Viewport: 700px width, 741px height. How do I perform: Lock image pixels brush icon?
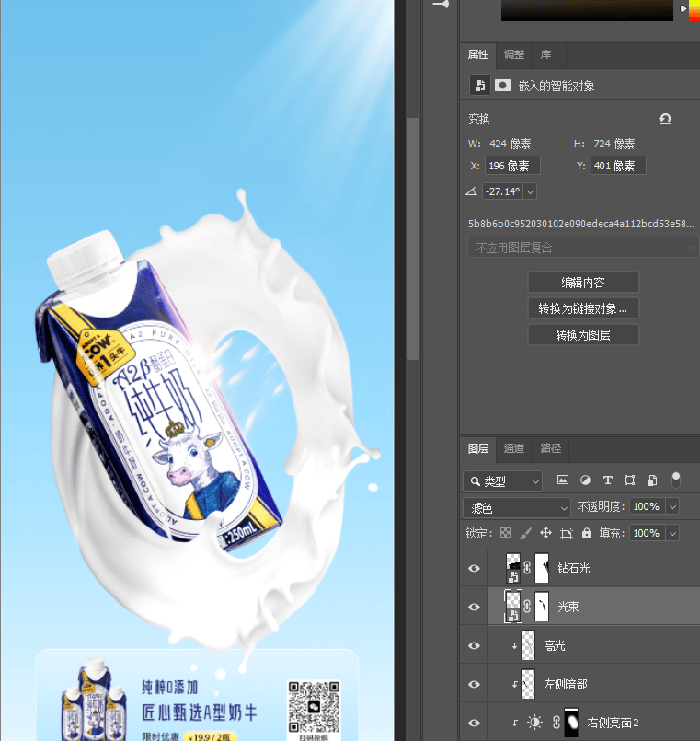525,533
